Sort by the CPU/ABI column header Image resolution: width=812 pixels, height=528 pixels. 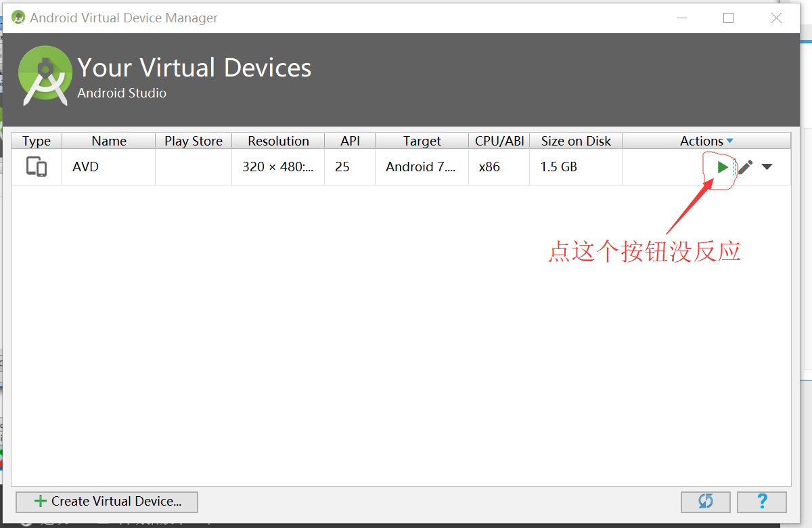pyautogui.click(x=499, y=141)
